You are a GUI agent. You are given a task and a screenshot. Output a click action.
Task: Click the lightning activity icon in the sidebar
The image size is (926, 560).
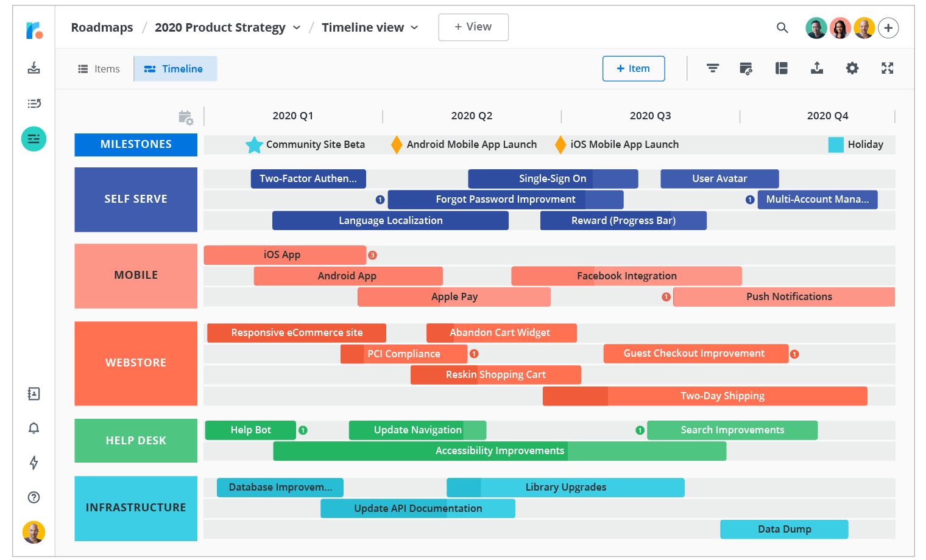34,463
